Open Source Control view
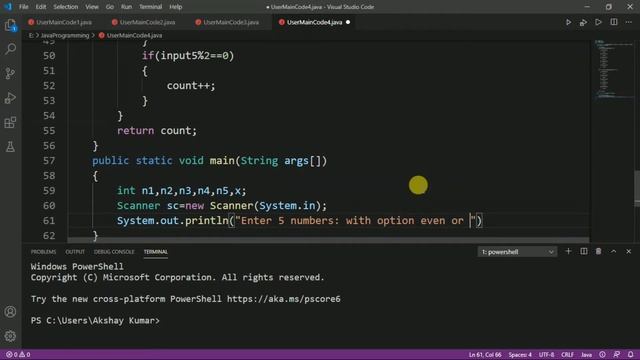The width and height of the screenshot is (640, 360). click(10, 73)
